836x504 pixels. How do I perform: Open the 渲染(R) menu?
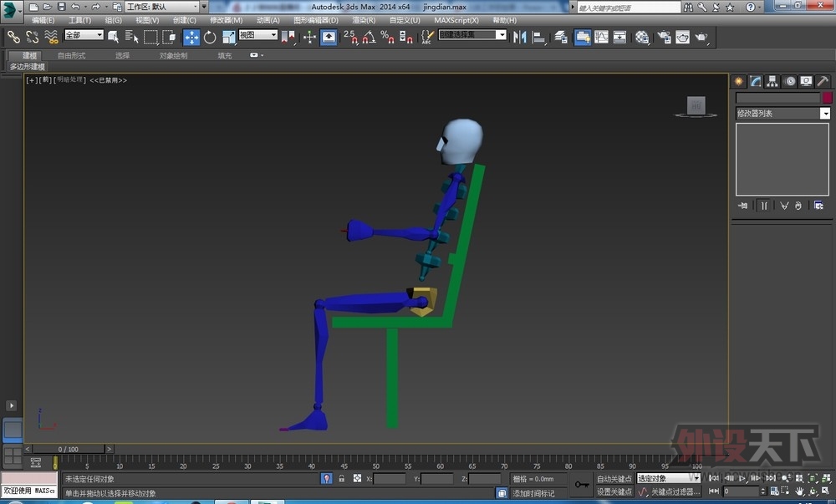pos(364,20)
